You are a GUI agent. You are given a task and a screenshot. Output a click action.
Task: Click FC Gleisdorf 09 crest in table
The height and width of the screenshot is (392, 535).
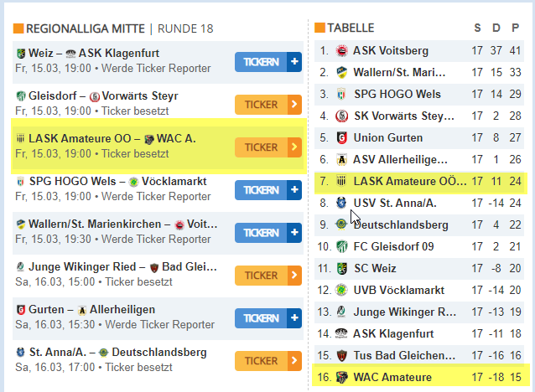341,246
